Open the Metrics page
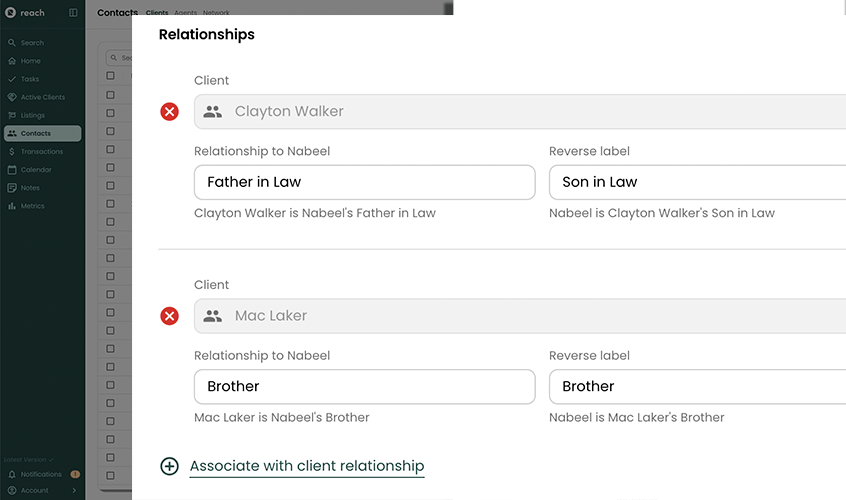The image size is (846, 500). (x=32, y=206)
